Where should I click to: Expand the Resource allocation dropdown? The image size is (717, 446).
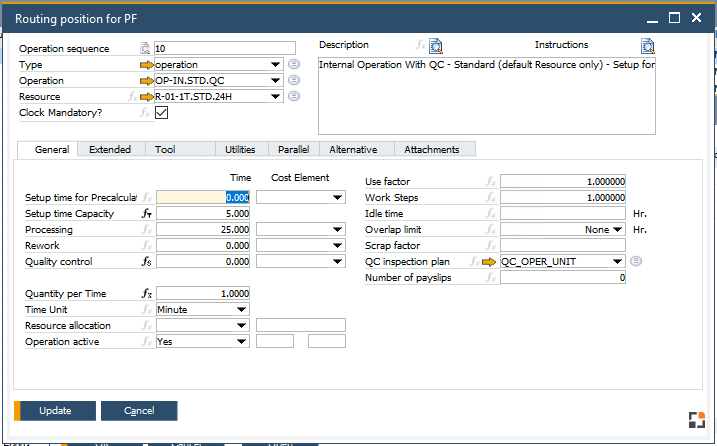[241, 326]
